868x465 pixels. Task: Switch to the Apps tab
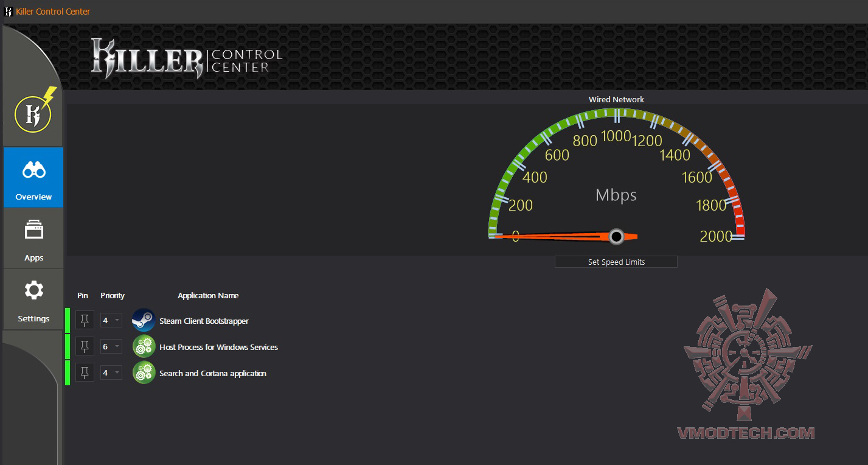coord(33,238)
